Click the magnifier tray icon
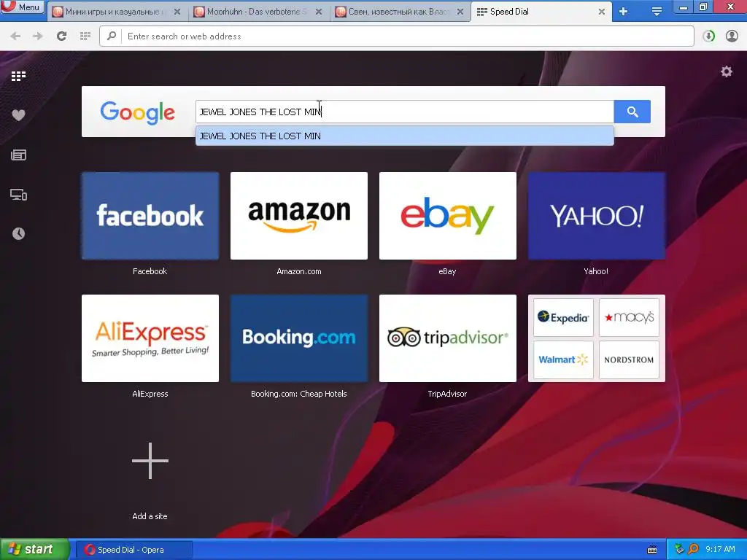747x560 pixels. coord(693,549)
